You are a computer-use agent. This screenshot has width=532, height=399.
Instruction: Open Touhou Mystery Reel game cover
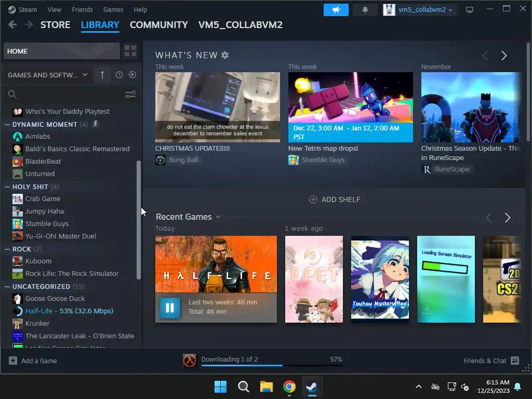coord(380,279)
